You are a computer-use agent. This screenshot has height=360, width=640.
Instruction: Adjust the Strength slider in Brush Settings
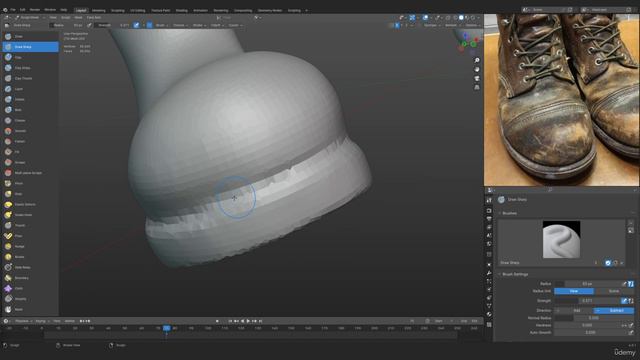point(587,301)
